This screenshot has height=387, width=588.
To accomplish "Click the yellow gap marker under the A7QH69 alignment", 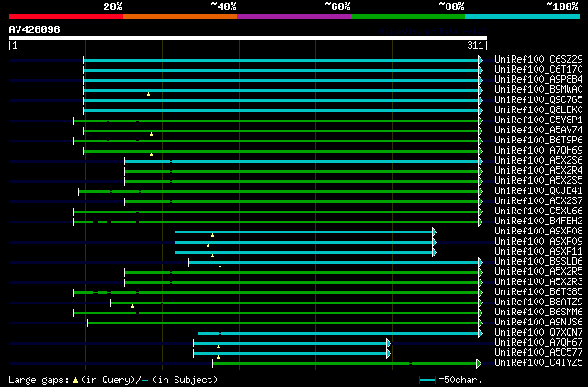I will pos(151,154).
